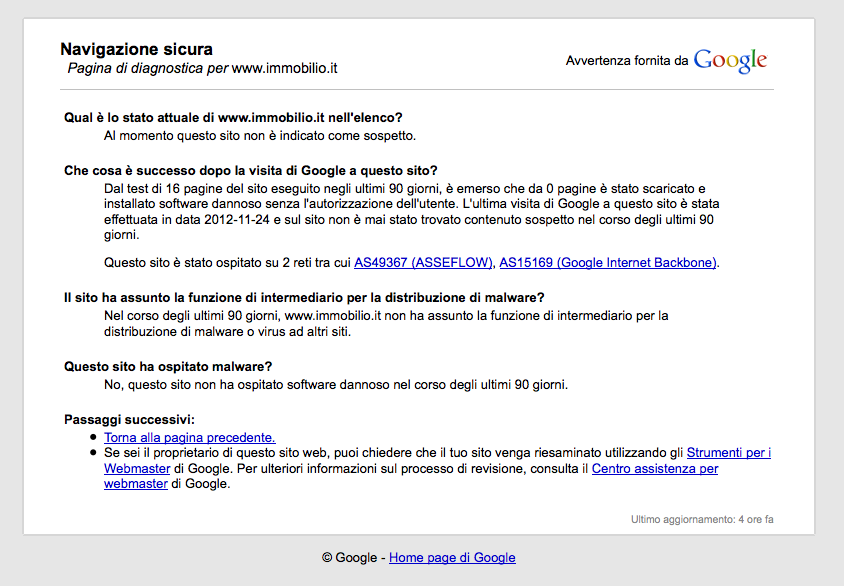Click the 'Dal test di 16 pagine' paragraph

click(410, 211)
